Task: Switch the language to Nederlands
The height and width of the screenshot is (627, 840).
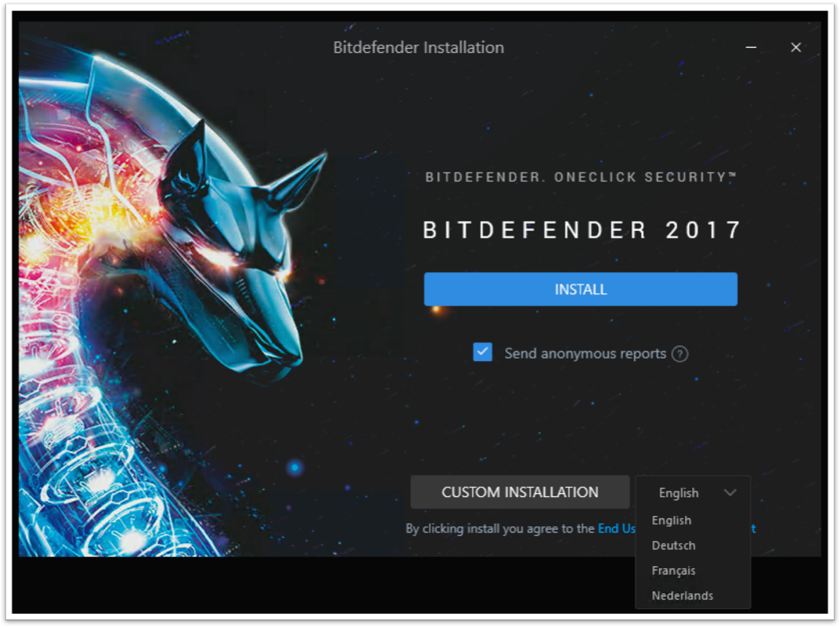Action: coord(682,596)
